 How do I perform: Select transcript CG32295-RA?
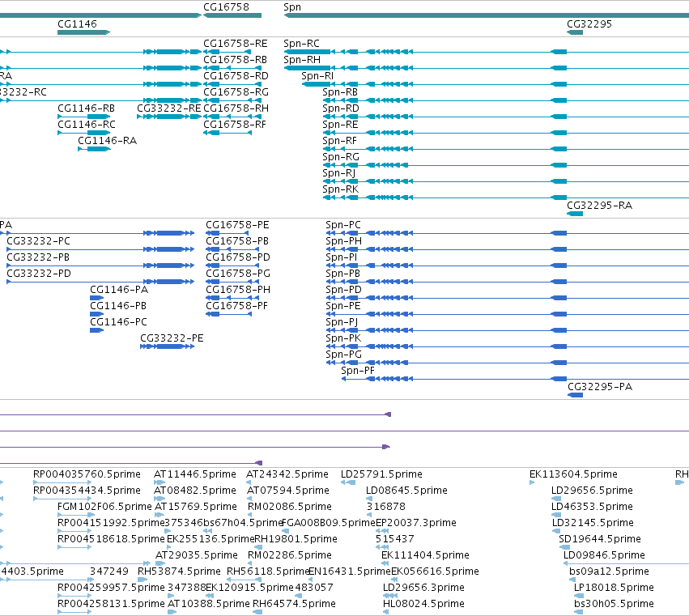(575, 214)
